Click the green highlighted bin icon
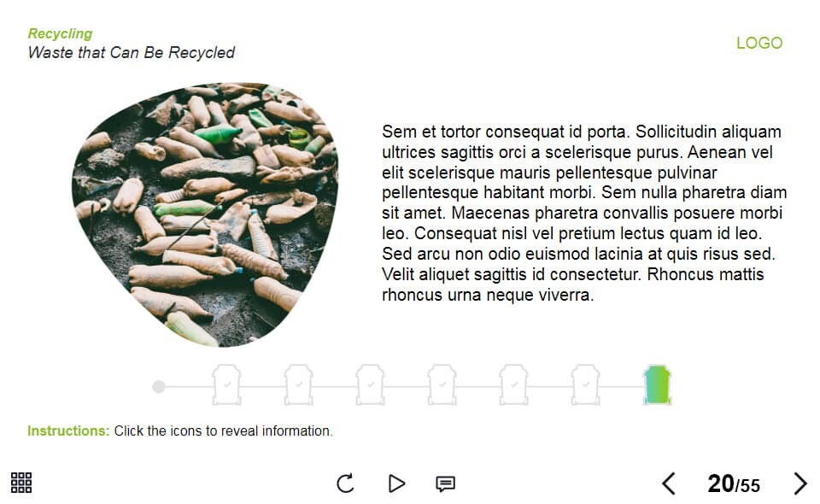Image resolution: width=820 pixels, height=504 pixels. [x=658, y=384]
